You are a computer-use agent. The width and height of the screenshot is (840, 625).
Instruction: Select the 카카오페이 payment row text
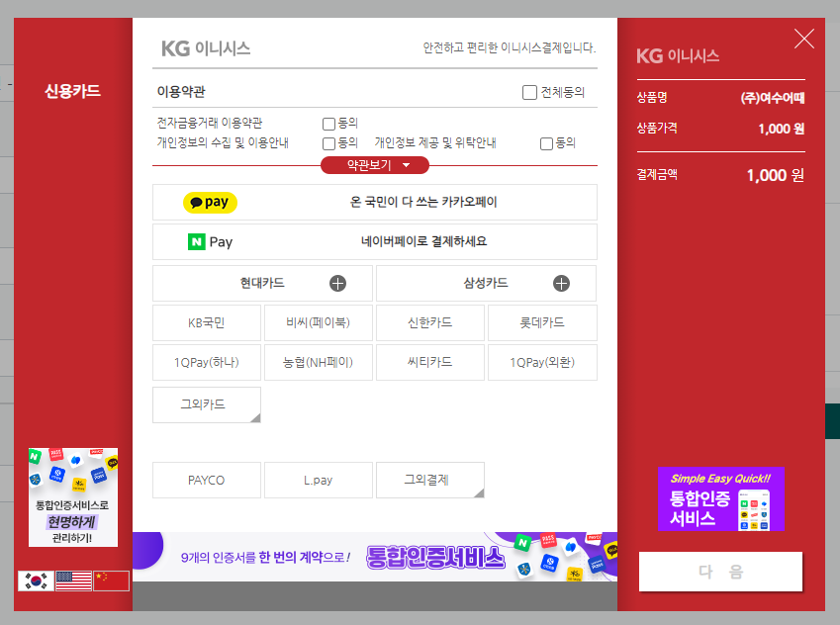[423, 202]
